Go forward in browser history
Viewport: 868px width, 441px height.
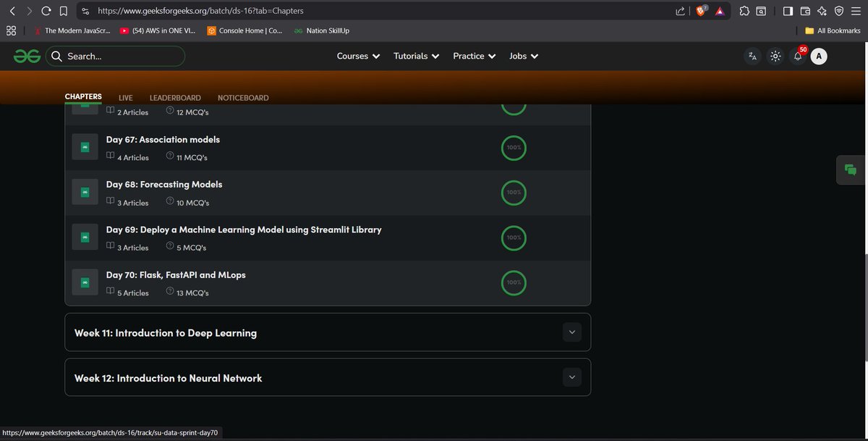click(29, 12)
